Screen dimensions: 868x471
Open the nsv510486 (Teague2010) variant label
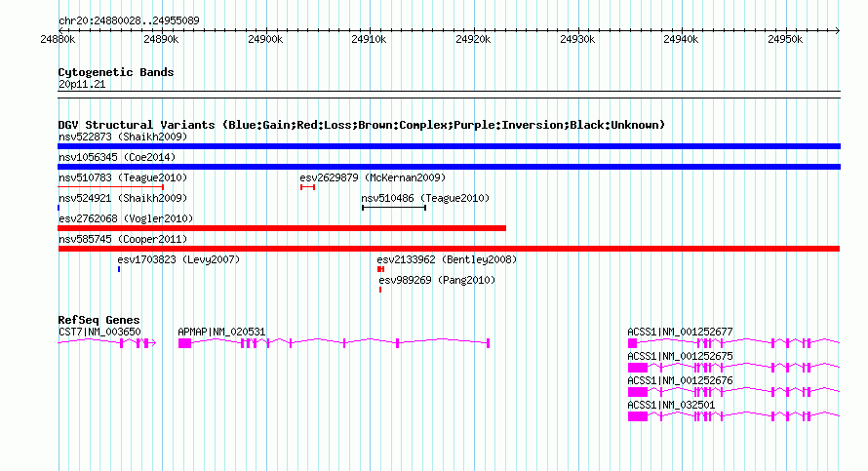[x=425, y=198]
